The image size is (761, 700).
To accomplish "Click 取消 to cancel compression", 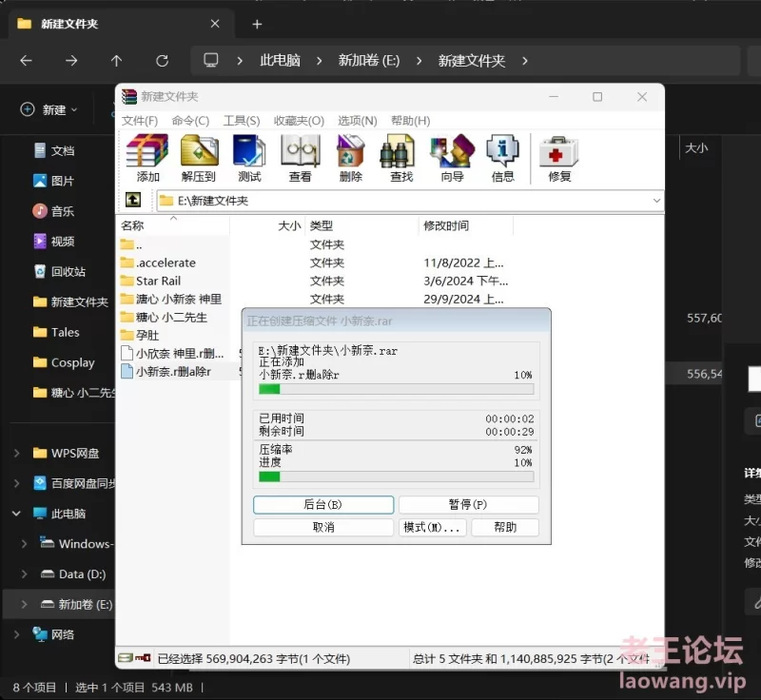I will [x=323, y=527].
